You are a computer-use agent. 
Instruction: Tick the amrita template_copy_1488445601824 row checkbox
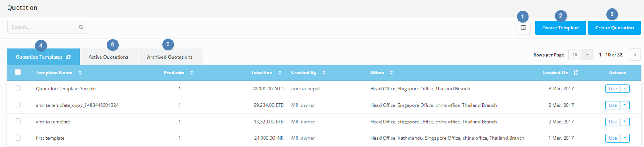coord(18,105)
